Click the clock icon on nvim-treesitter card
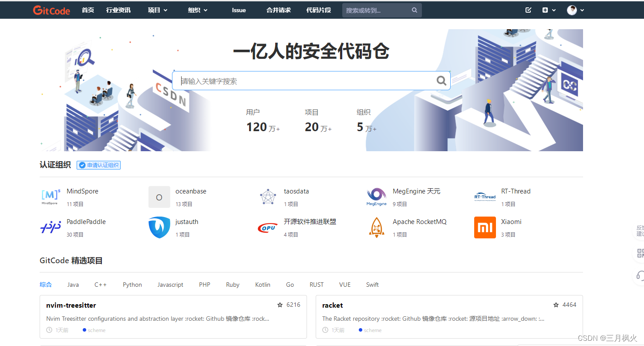 pyautogui.click(x=49, y=330)
